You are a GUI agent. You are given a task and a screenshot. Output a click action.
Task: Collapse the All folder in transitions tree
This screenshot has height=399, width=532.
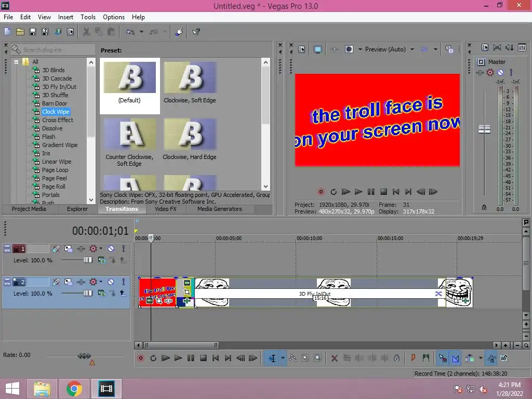click(x=16, y=62)
